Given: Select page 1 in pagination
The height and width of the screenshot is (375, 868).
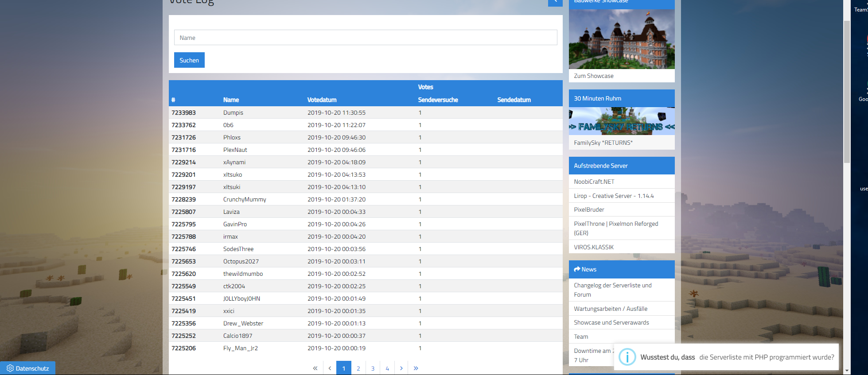Looking at the screenshot, I should click(344, 368).
